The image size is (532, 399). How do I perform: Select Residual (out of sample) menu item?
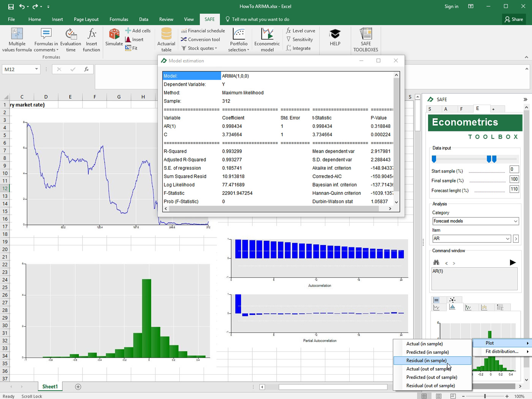(x=432, y=386)
